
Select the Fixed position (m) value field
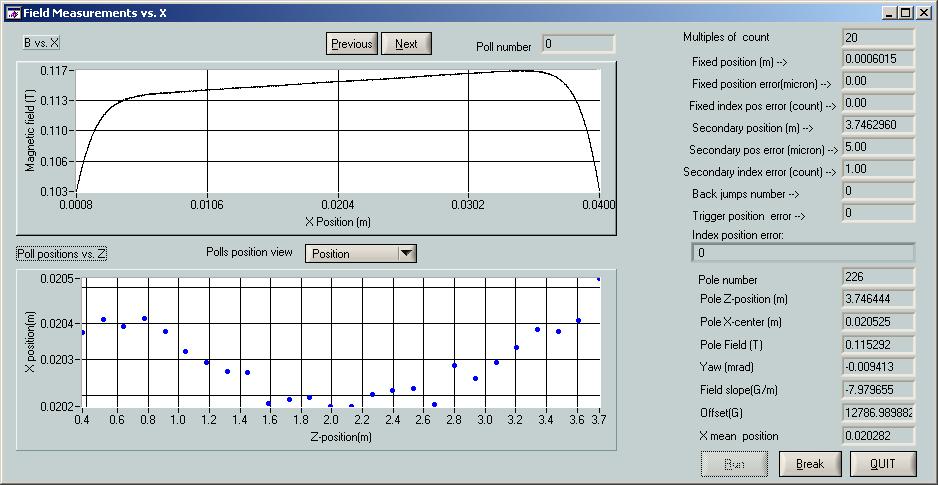click(x=878, y=60)
